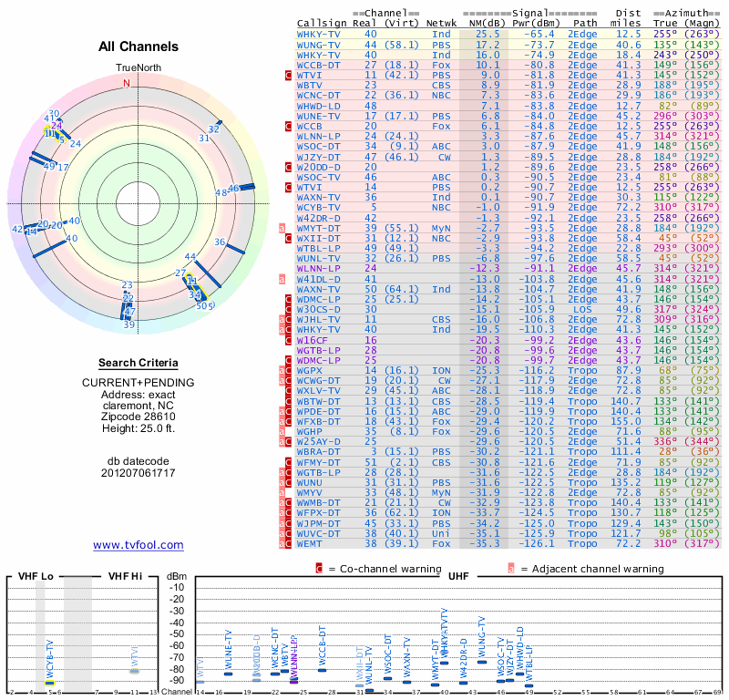Image resolution: width=729 pixels, height=700 pixels.
Task: Select the WCCB-DT callsign in the table
Action: coord(319,65)
